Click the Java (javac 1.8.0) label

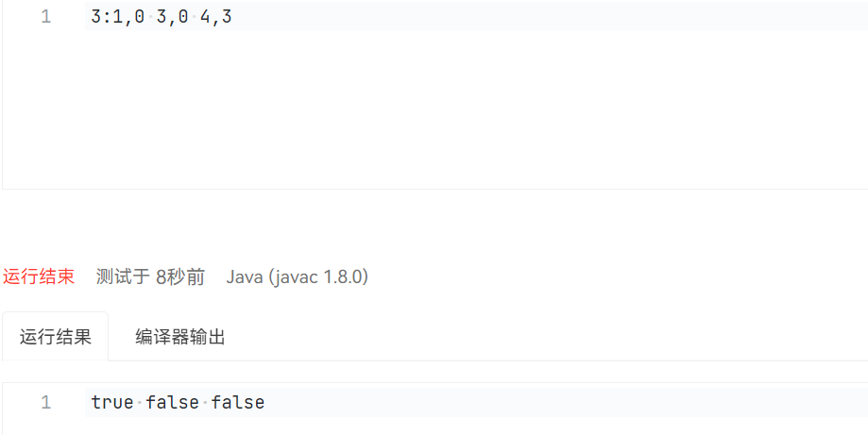pos(297,276)
